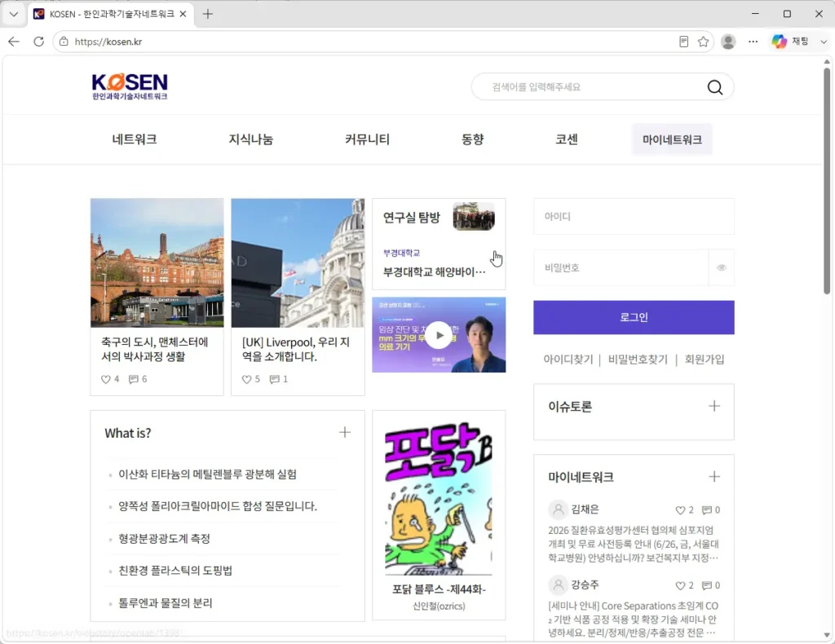
Task: Open the browser three-dot settings menu
Action: click(753, 42)
